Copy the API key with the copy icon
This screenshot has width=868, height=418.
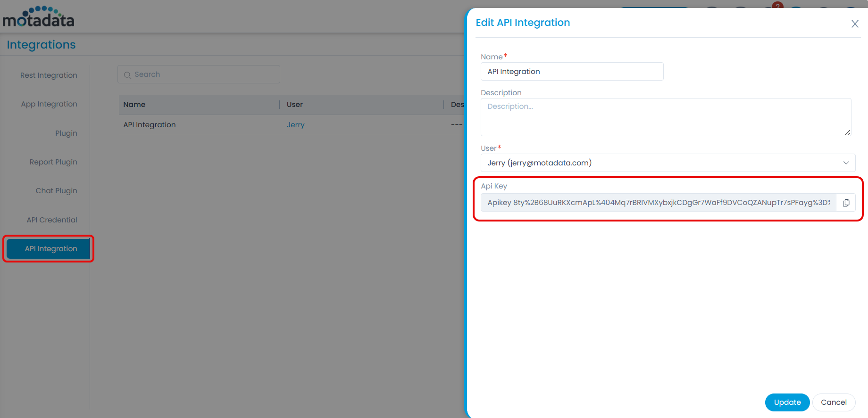(x=846, y=203)
